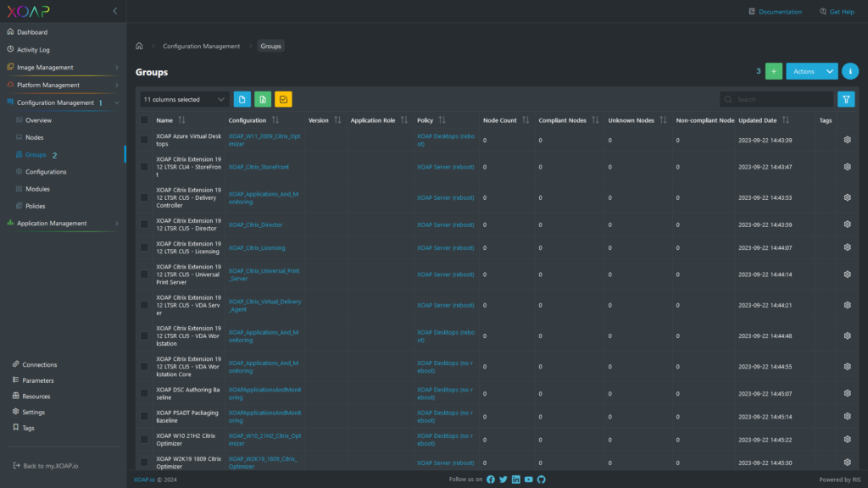This screenshot has height=488, width=868.
Task: Open gear menu for Delivery Controller group row
Action: tap(847, 197)
